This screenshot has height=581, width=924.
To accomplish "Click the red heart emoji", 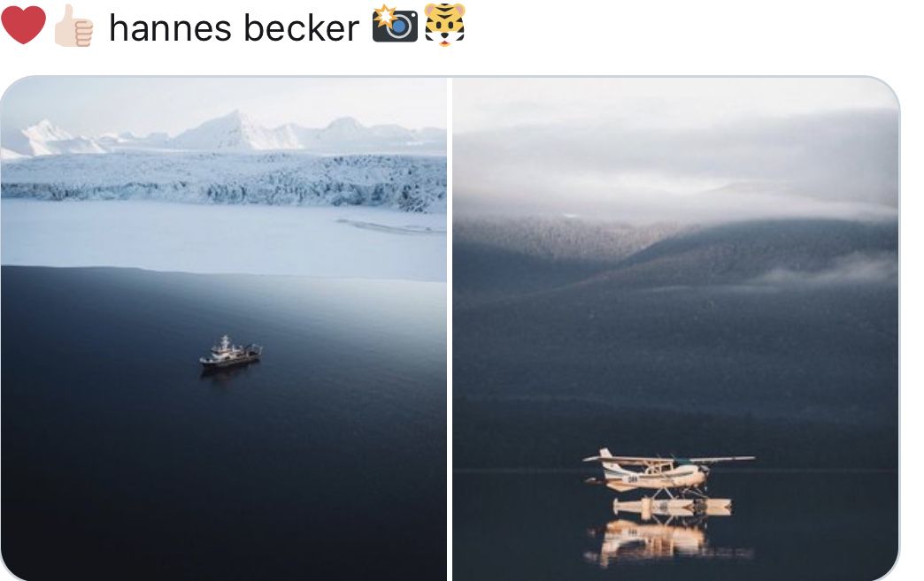I will 23,26.
